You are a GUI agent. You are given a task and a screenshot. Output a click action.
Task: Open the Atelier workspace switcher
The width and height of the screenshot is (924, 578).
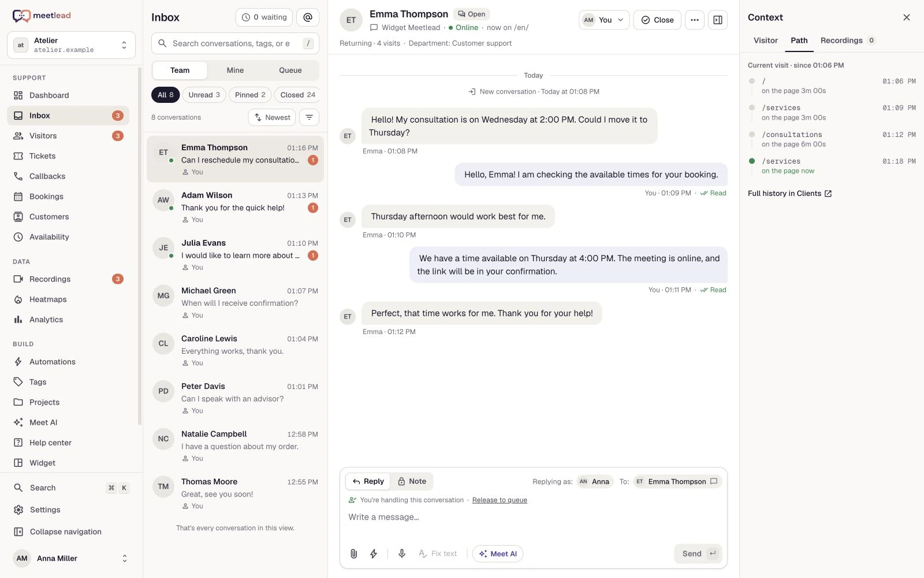coord(71,45)
